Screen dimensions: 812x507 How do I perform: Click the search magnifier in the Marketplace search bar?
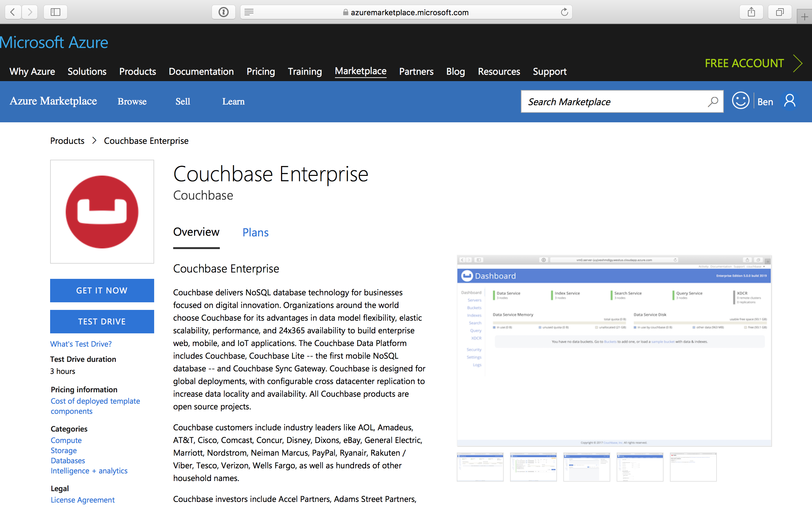[x=713, y=102]
